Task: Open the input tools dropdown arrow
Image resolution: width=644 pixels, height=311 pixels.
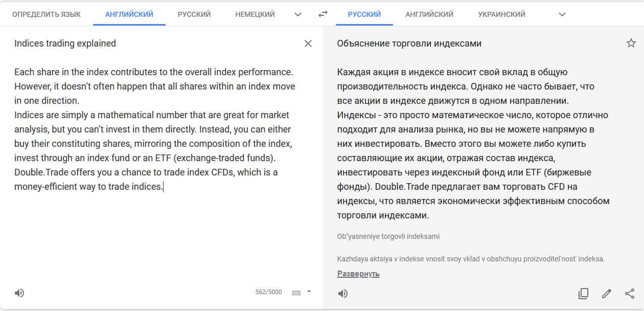Action: [x=309, y=292]
